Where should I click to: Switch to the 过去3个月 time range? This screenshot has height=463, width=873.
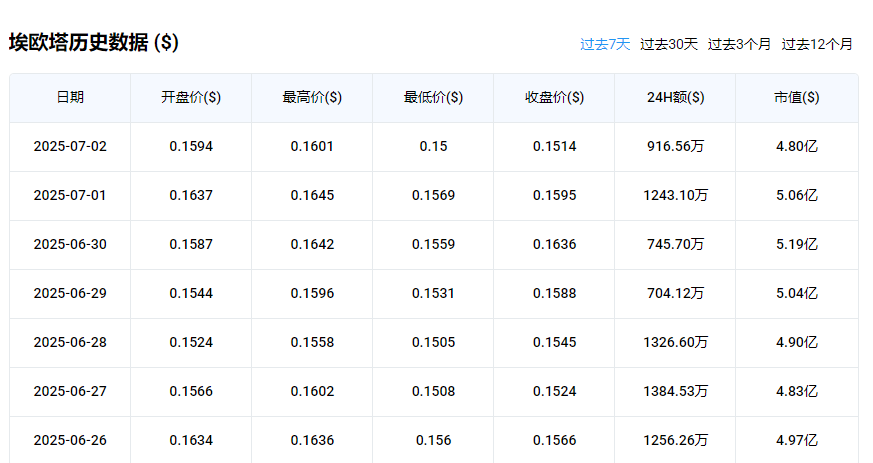coord(739,44)
